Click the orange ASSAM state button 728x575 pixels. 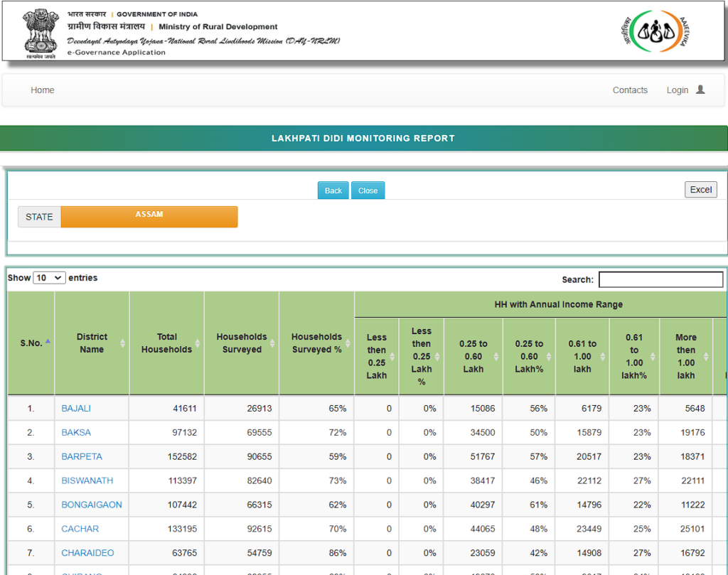click(149, 216)
